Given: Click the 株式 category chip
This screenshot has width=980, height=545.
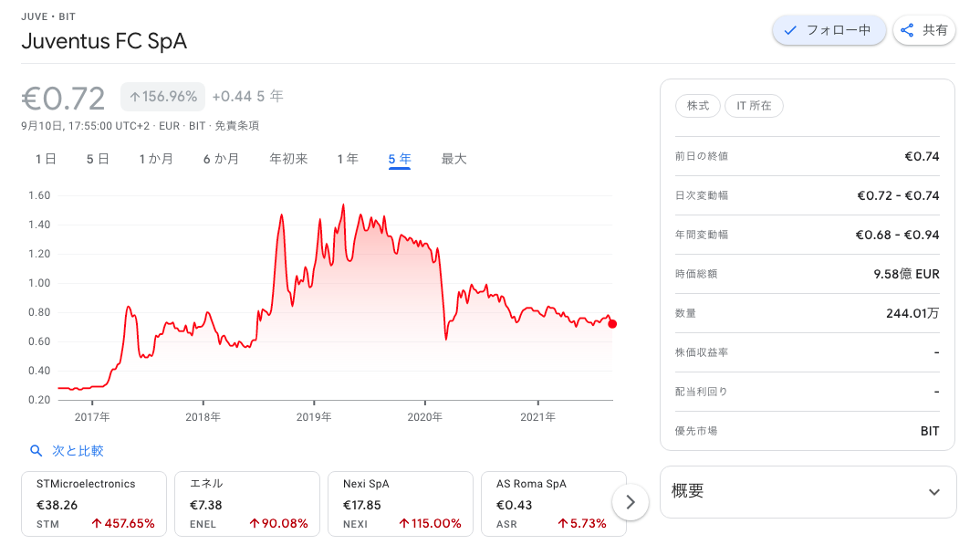Looking at the screenshot, I should pos(697,106).
